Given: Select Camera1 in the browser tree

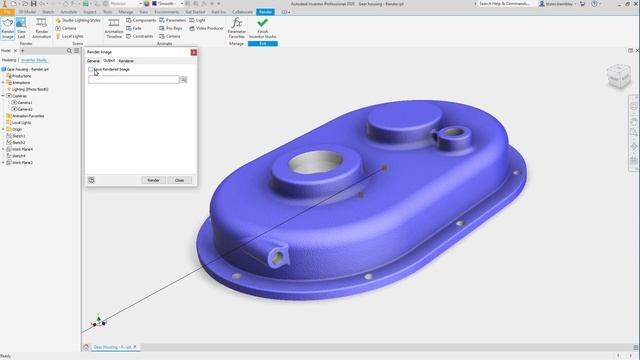Looking at the screenshot, I should pyautogui.click(x=22, y=102).
